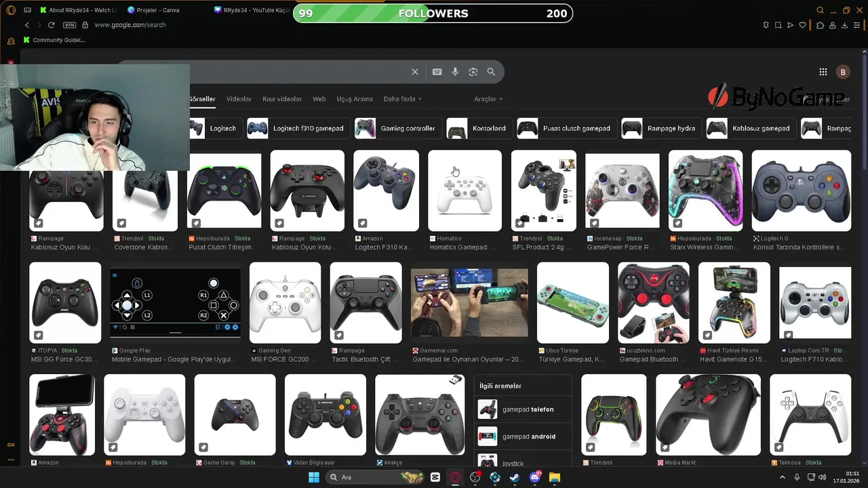Viewport: 868px width, 488px height.
Task: Open Google Lens image search icon
Action: tap(473, 72)
